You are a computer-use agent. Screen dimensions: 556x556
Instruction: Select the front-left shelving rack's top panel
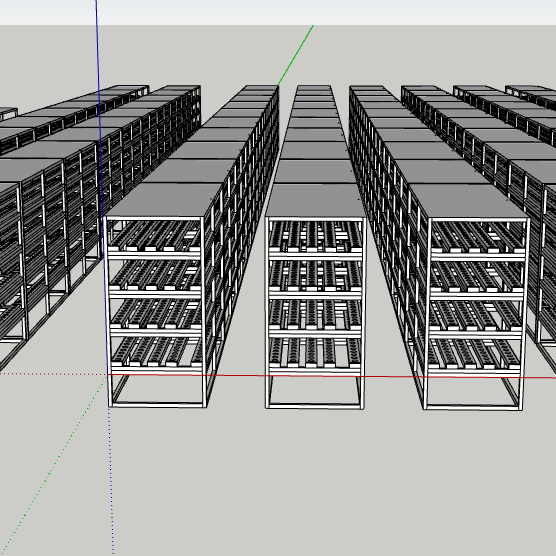tap(164, 200)
